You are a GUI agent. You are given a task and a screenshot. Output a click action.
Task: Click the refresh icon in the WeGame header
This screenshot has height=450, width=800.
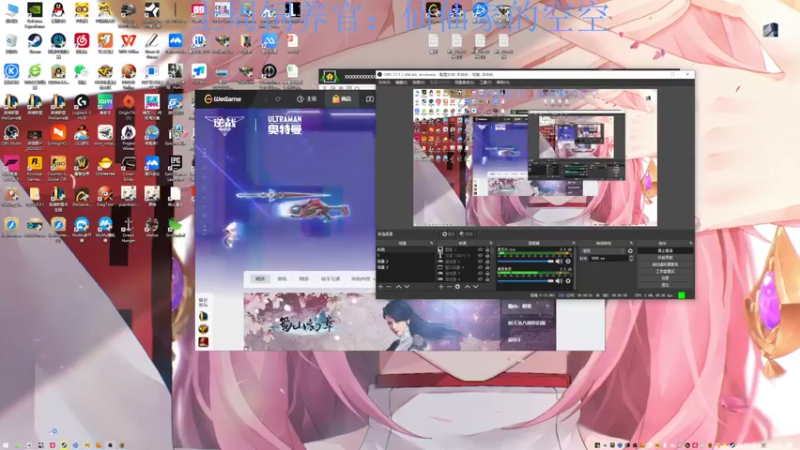click(278, 99)
